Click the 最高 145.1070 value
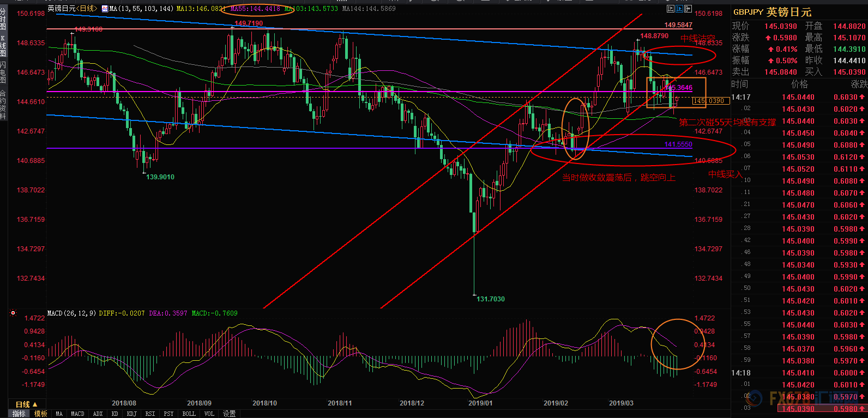868x418 pixels. 849,38
